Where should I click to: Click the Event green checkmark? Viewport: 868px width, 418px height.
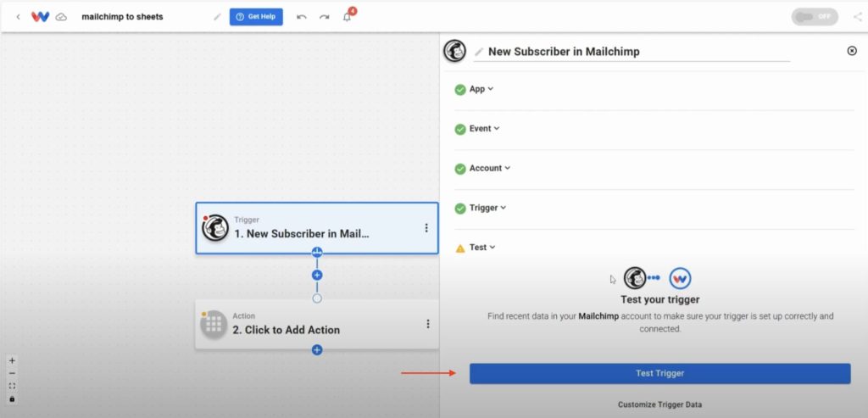point(460,129)
